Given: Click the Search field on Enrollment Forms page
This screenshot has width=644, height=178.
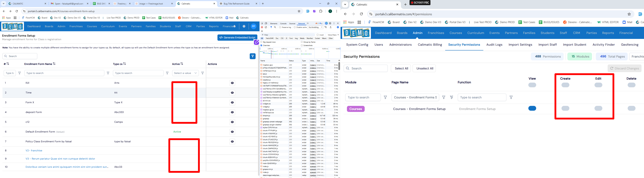Looking at the screenshot, I should 20,56.
